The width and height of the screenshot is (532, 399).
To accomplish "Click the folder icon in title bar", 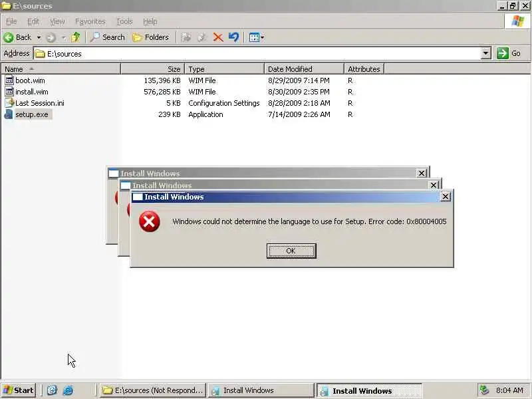I will pyautogui.click(x=6, y=6).
